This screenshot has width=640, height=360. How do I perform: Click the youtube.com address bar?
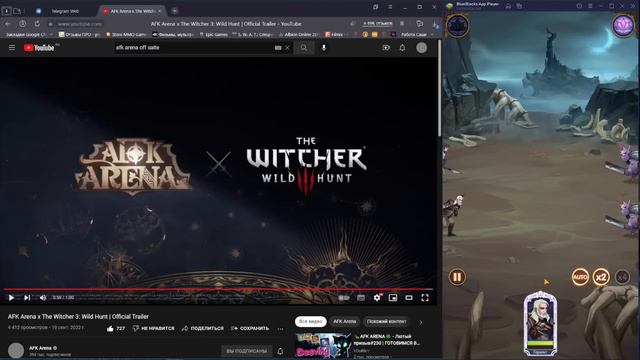[x=80, y=24]
